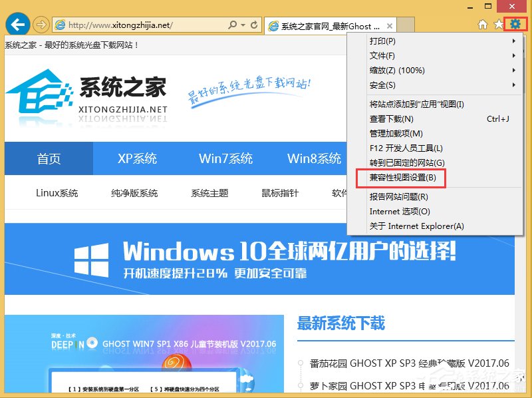Click the back navigation arrow
This screenshot has width=532, height=398.
pyautogui.click(x=17, y=23)
